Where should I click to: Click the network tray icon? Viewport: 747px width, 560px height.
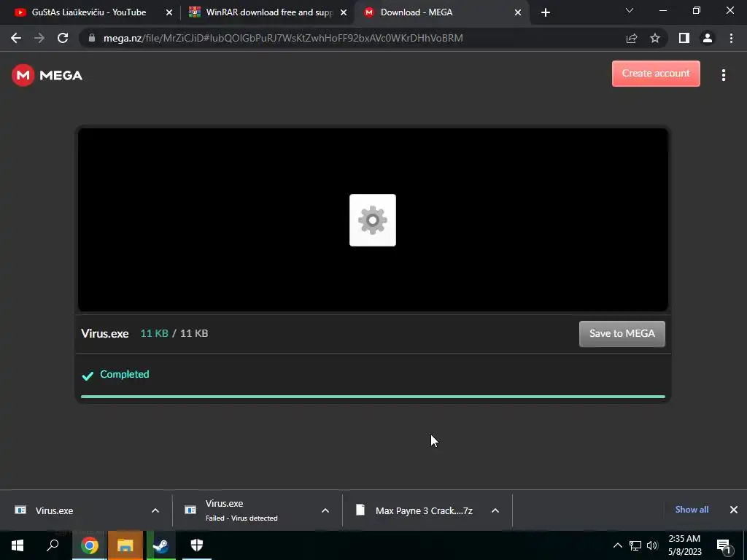coord(635,545)
